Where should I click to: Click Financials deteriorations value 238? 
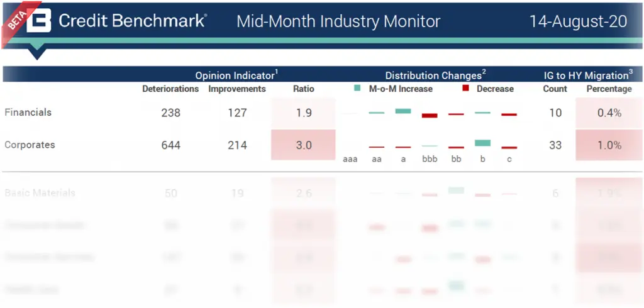[171, 113]
